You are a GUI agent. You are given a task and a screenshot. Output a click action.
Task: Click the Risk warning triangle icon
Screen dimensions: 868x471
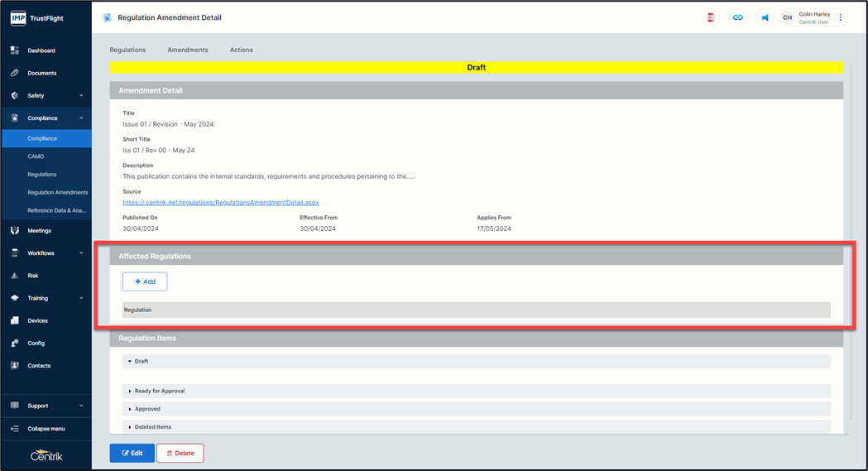point(15,276)
